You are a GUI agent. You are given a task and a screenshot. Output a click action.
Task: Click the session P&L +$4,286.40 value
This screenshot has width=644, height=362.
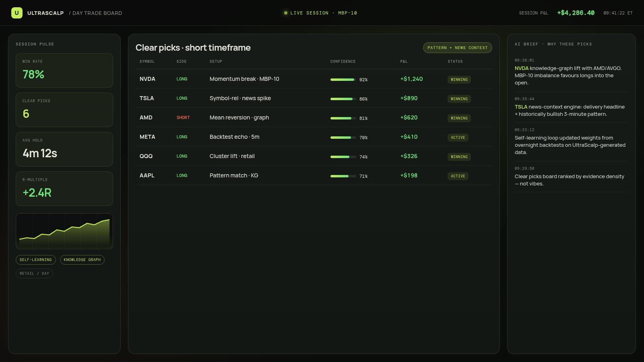tap(576, 13)
